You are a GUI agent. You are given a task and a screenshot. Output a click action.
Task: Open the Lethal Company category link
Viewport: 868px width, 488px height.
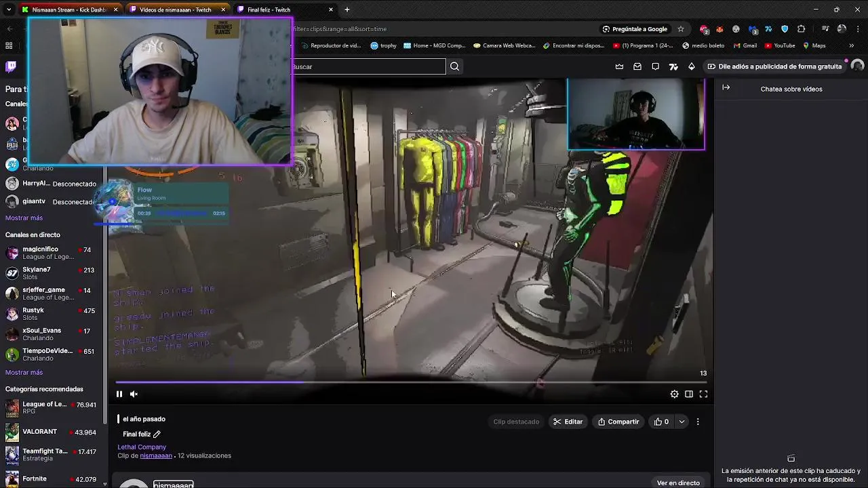tap(142, 447)
